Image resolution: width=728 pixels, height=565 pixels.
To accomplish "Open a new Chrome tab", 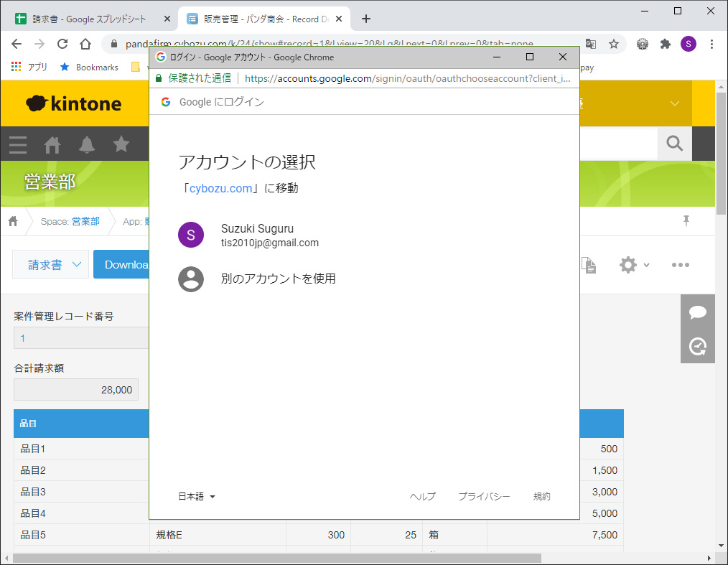I will pos(366,19).
